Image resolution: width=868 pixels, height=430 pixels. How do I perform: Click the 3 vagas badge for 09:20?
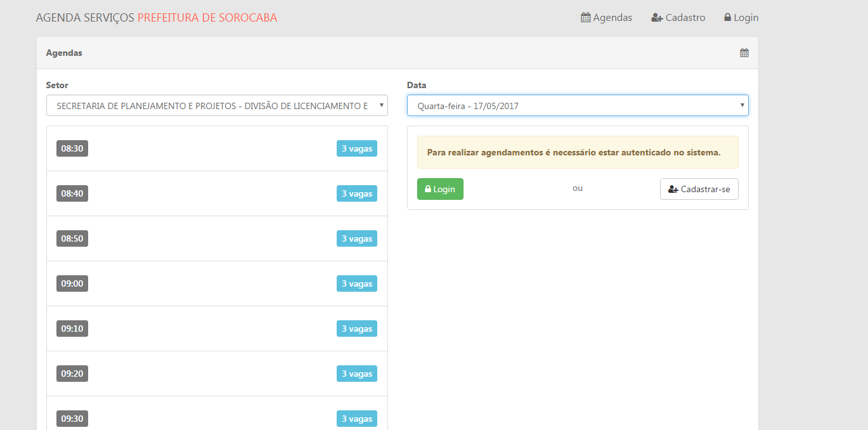tap(356, 374)
